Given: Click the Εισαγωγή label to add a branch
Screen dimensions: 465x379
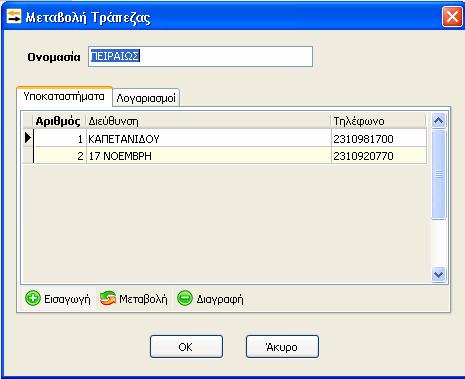Looking at the screenshot, I should (67, 299).
